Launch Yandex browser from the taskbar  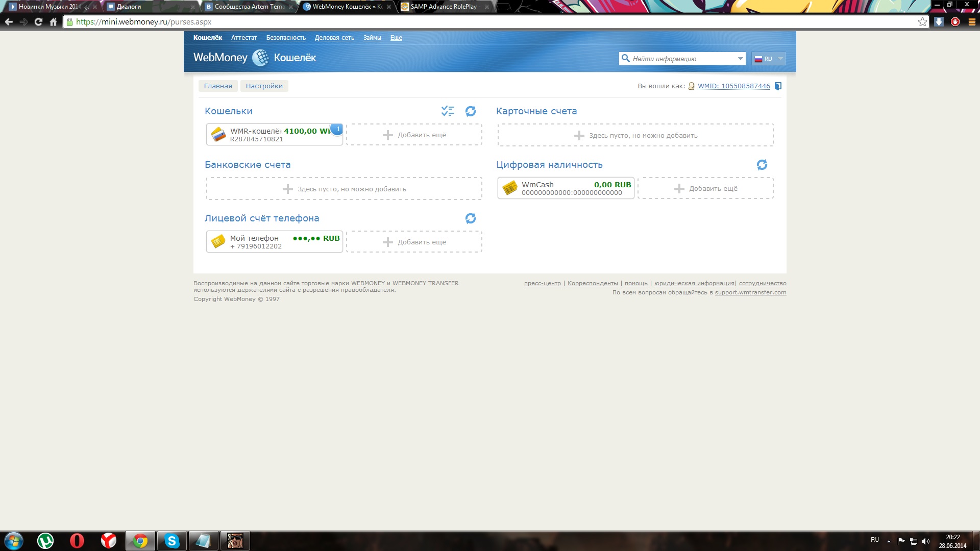(x=108, y=541)
